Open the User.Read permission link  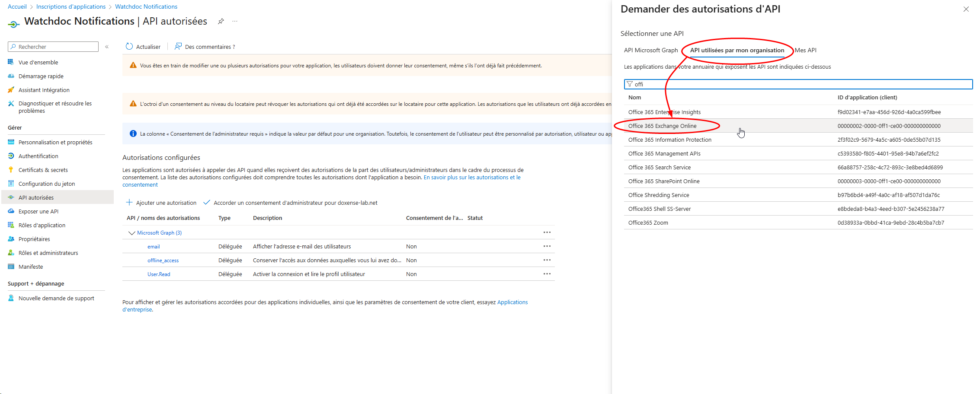[159, 274]
